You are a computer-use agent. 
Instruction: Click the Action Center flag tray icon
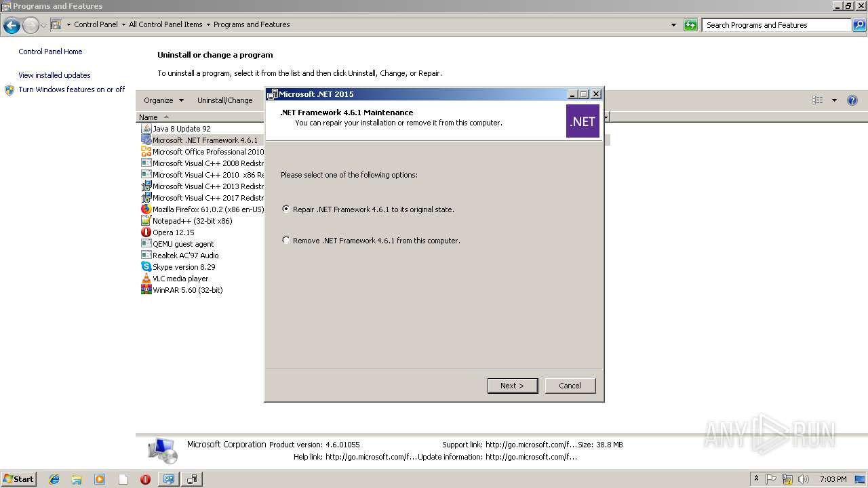[771, 479]
